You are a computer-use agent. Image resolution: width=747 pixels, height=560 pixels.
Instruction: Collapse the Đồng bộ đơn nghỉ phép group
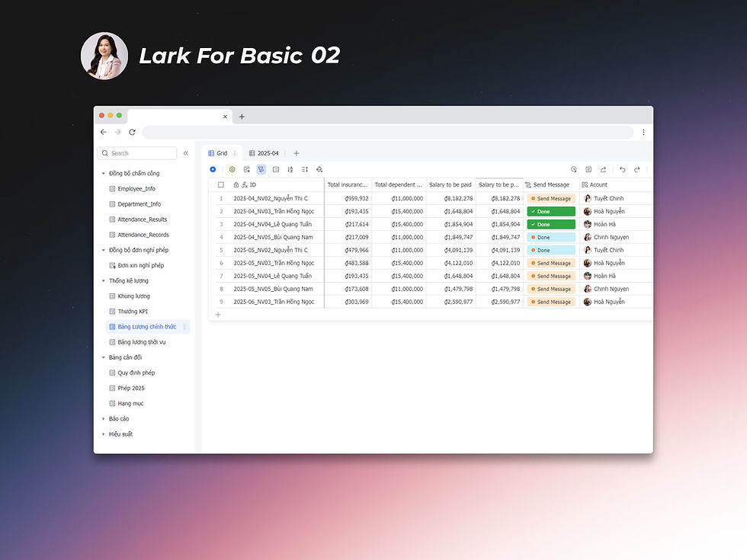pyautogui.click(x=104, y=250)
